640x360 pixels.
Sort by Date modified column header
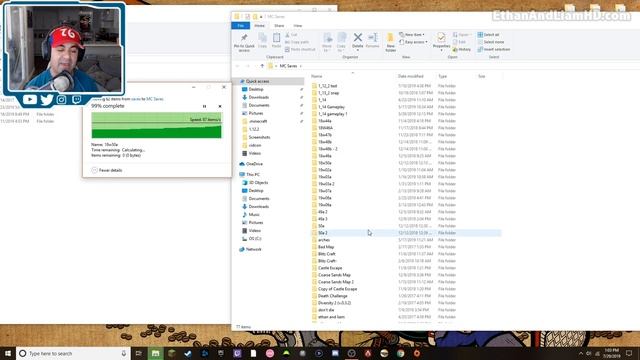pos(411,76)
